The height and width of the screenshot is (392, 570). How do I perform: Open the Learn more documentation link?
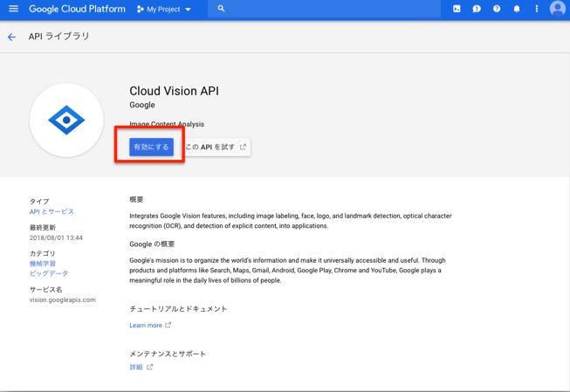(x=146, y=326)
